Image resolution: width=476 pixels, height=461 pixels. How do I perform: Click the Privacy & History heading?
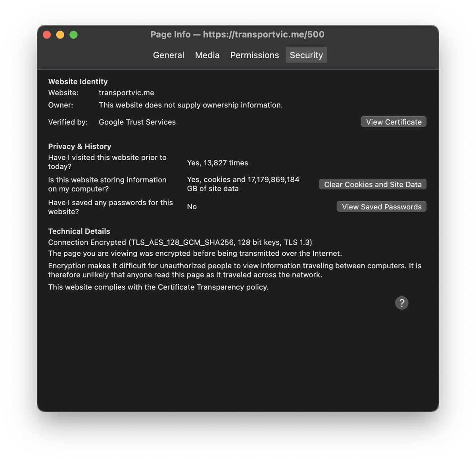(80, 146)
